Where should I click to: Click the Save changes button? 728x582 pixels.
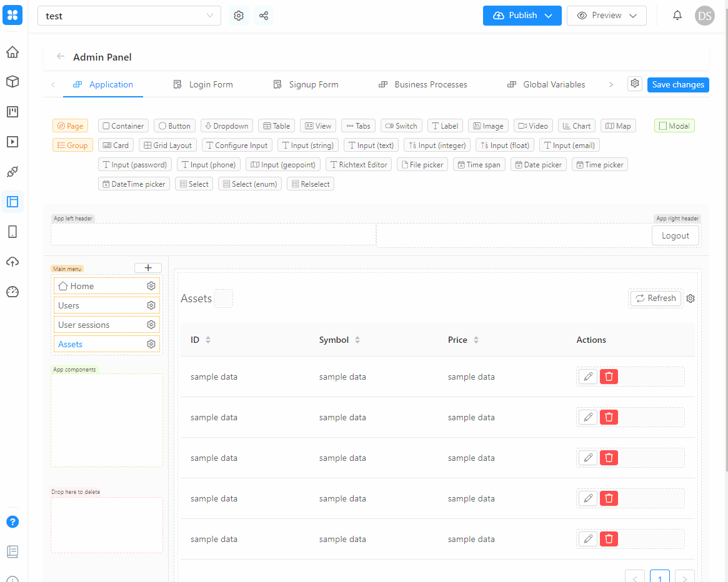tap(677, 84)
